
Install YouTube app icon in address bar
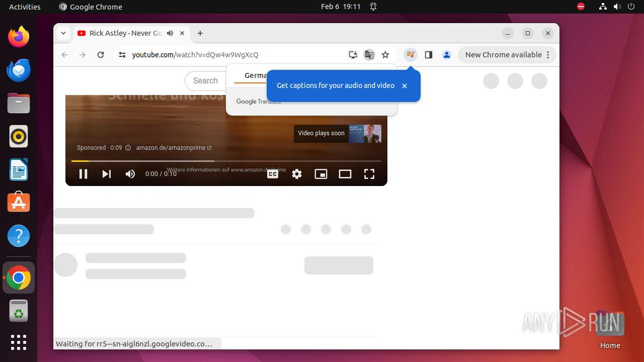point(353,55)
